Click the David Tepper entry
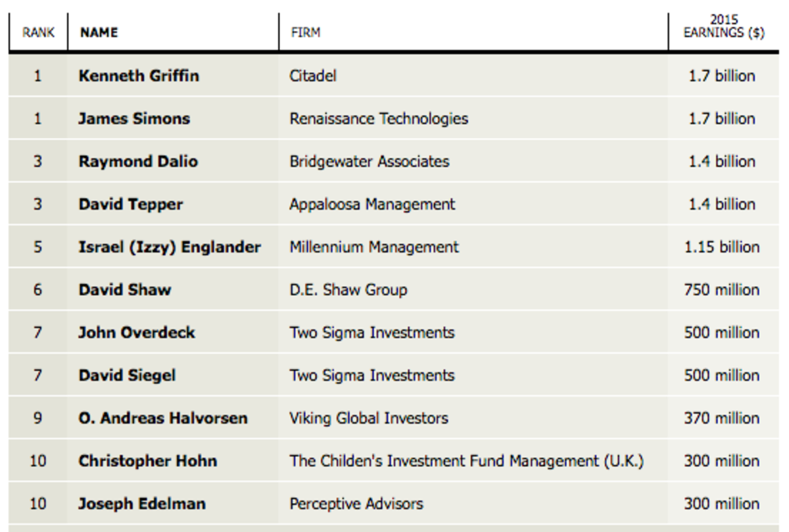 [131, 205]
